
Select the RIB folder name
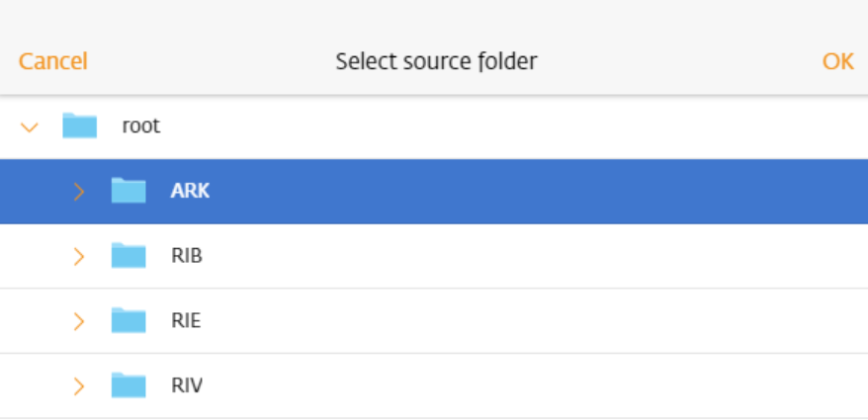click(187, 256)
